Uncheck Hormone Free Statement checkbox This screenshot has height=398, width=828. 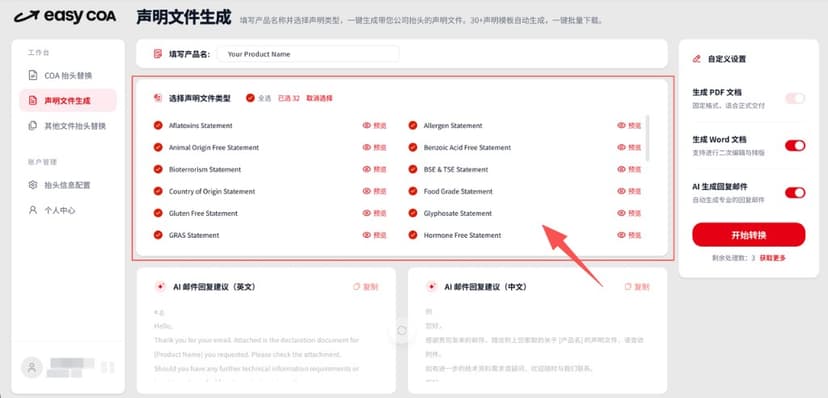pyautogui.click(x=413, y=235)
